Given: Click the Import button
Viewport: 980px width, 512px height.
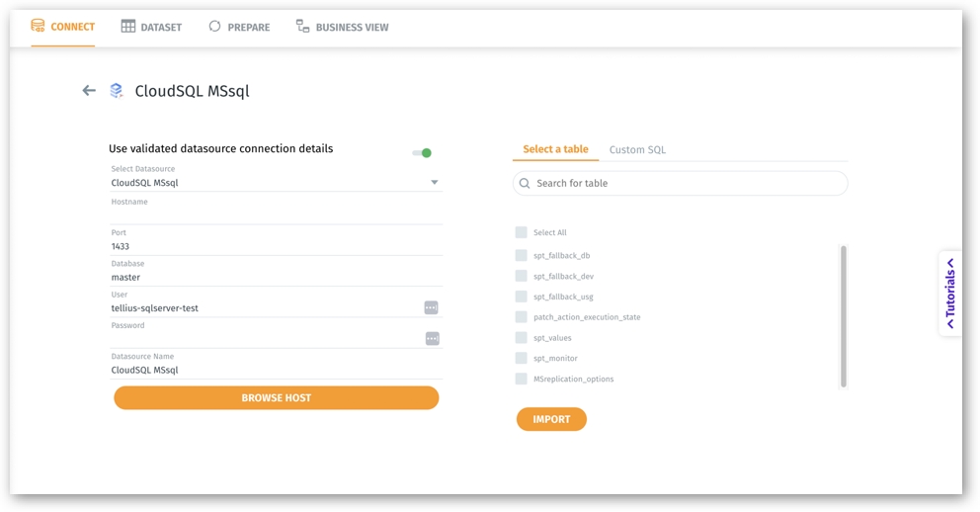Looking at the screenshot, I should click(551, 419).
